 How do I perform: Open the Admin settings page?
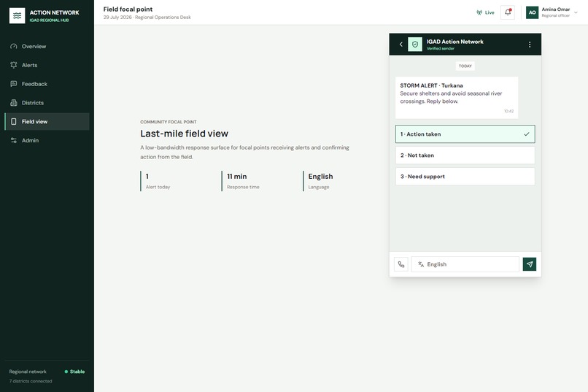[x=47, y=140]
